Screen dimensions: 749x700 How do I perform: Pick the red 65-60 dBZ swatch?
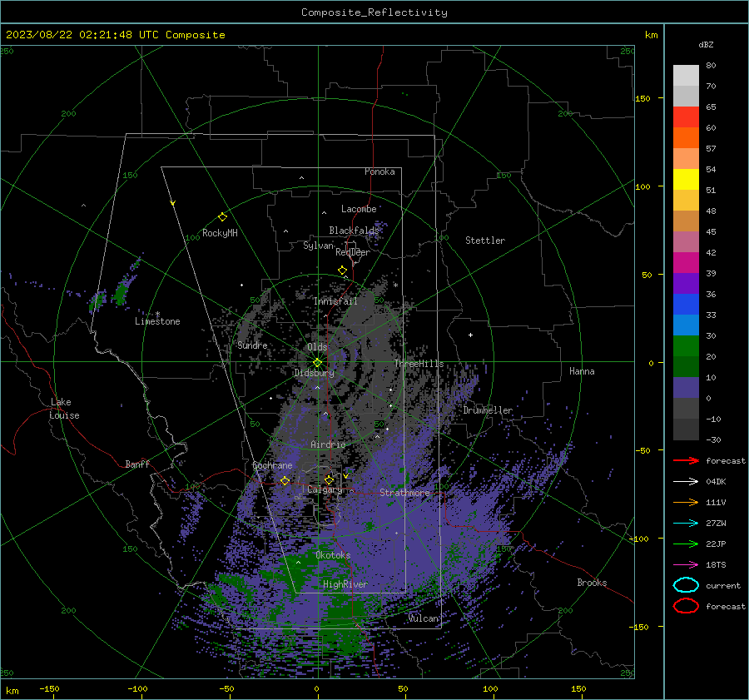click(686, 117)
